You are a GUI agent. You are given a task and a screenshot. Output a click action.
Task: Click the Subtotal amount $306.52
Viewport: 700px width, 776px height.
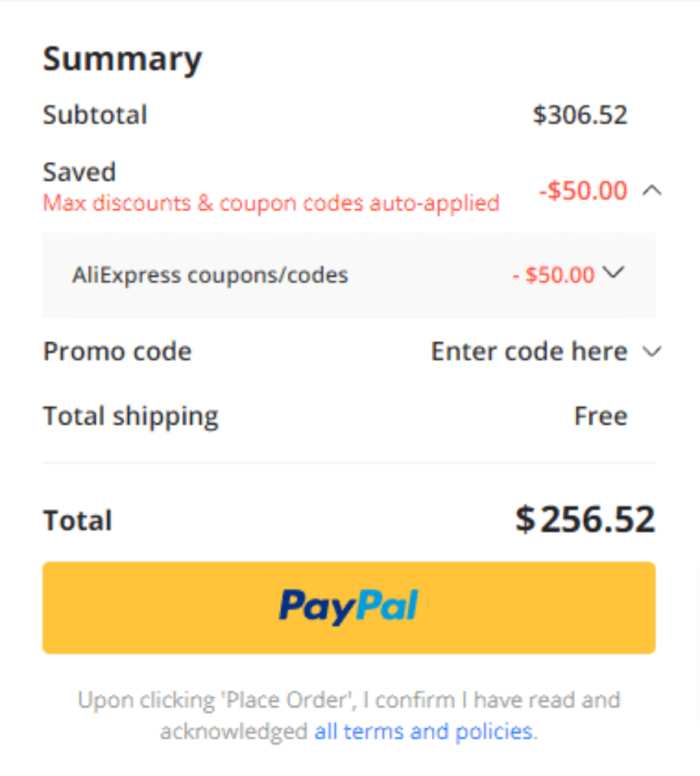(x=580, y=115)
